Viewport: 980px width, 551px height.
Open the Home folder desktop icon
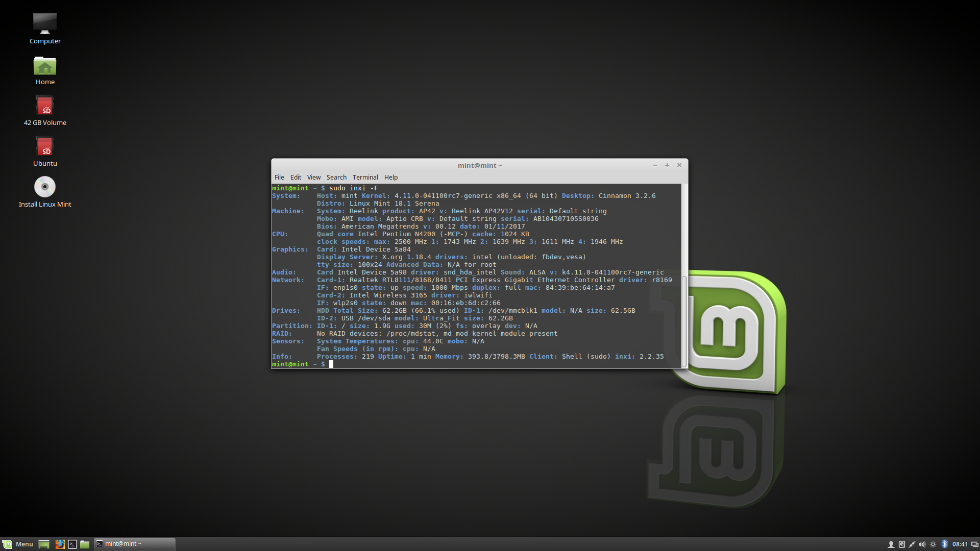click(x=45, y=70)
